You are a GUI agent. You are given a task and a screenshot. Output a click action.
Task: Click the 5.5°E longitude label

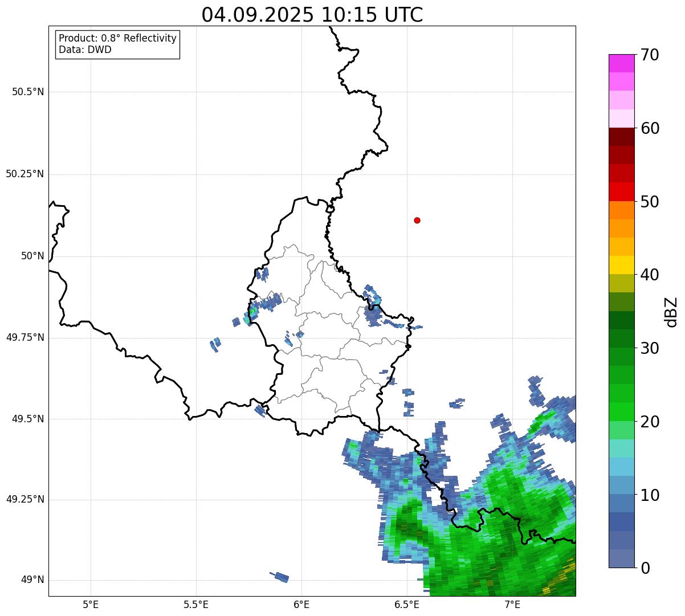(x=196, y=604)
